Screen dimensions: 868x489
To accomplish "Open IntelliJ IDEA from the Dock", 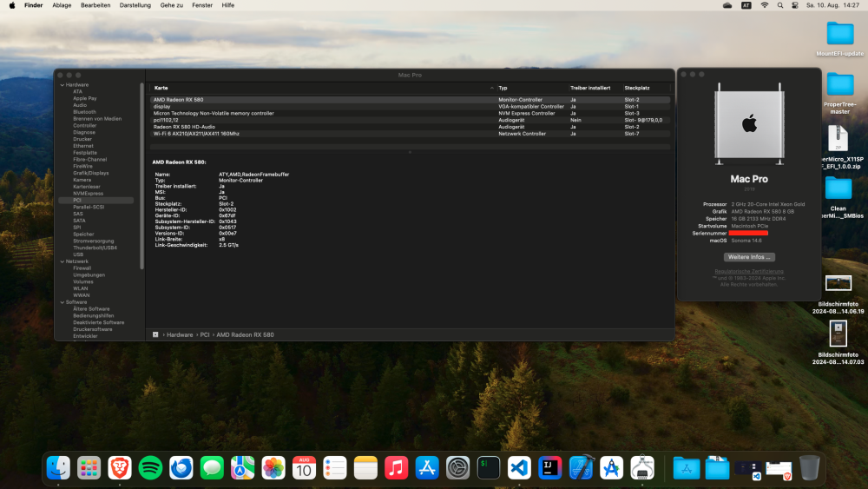I will [549, 468].
